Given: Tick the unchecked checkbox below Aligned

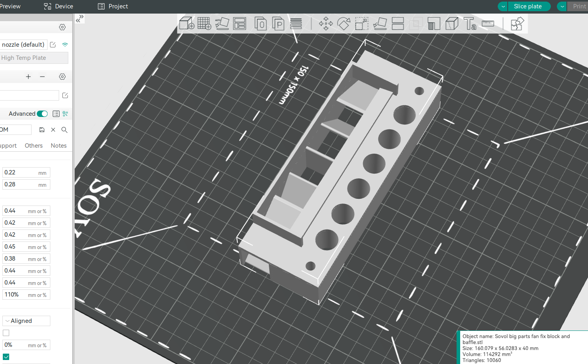Looking at the screenshot, I should pos(6,333).
